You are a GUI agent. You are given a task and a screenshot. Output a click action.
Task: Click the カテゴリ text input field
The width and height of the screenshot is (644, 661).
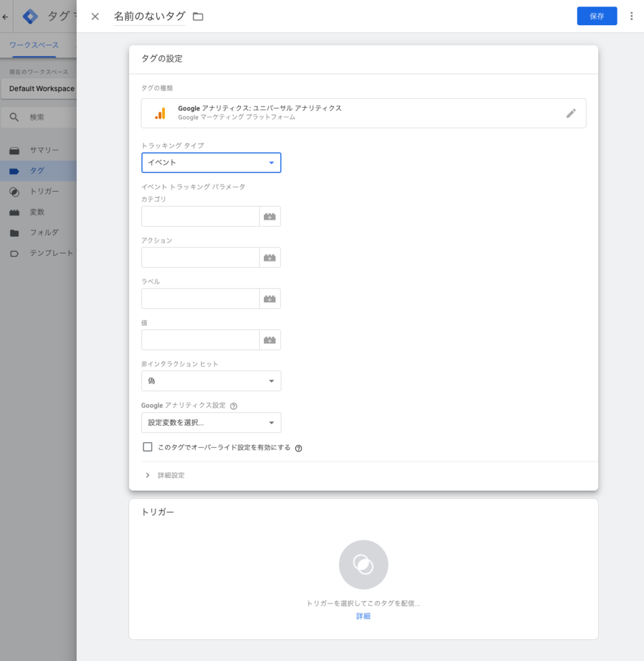pyautogui.click(x=200, y=216)
